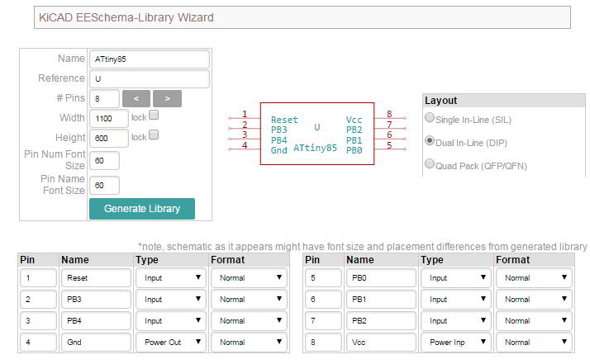Click the Reset label in schematic preview
Screen dimensions: 590x364
(284, 120)
